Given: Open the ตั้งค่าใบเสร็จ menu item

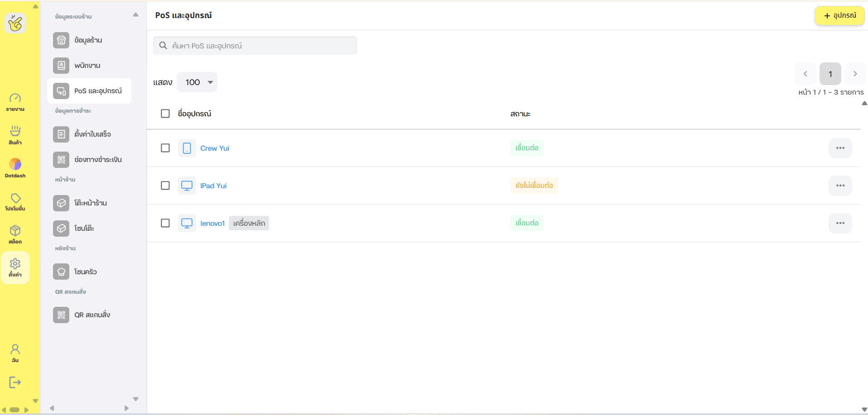Looking at the screenshot, I should [x=89, y=134].
